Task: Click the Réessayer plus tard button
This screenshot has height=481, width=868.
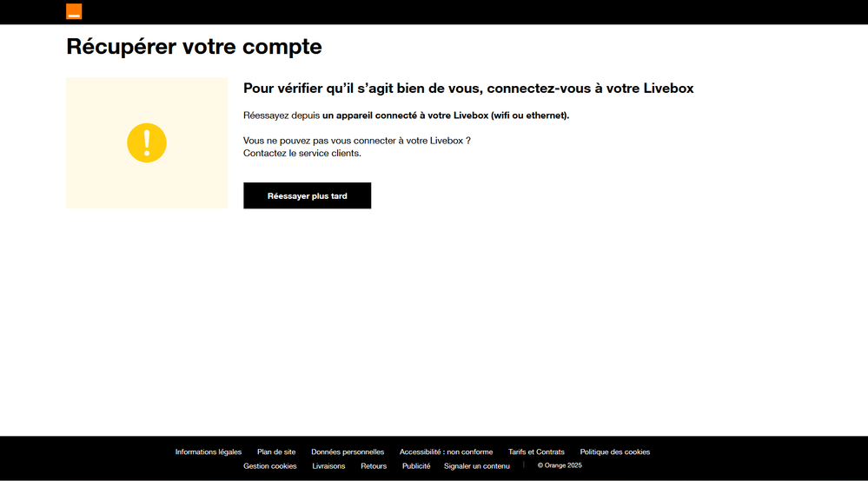Action: click(308, 195)
